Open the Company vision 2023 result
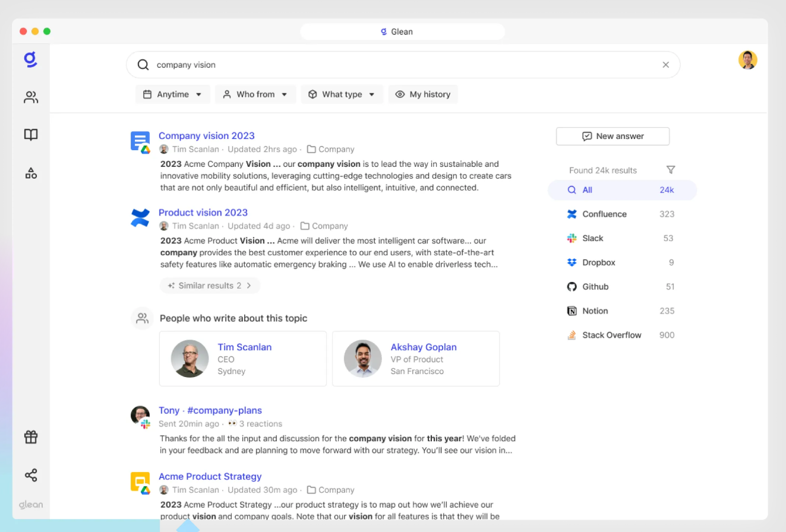This screenshot has height=532, width=786. tap(207, 135)
